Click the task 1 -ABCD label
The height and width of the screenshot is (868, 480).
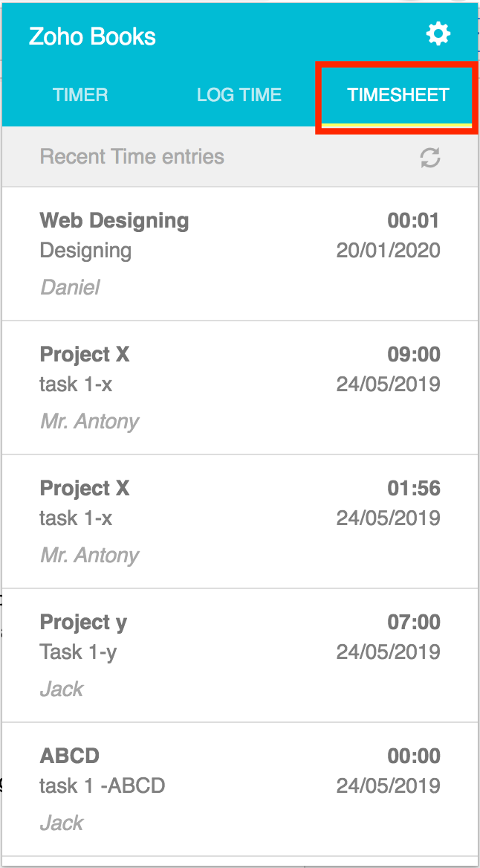click(x=101, y=785)
